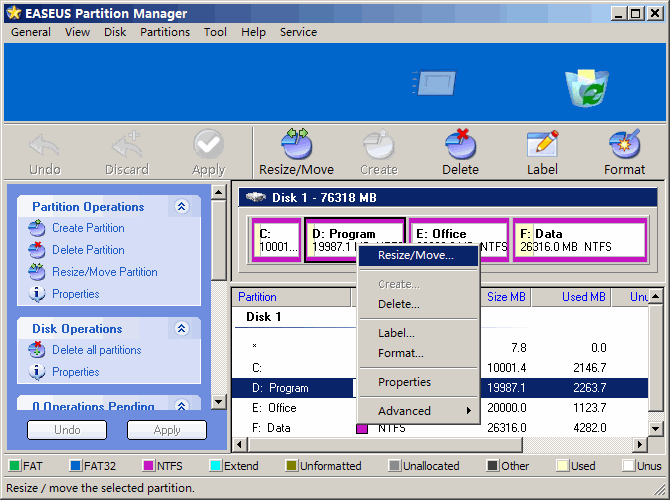This screenshot has width=670, height=500.
Task: Click the Delete all partitions link
Action: pos(97,350)
